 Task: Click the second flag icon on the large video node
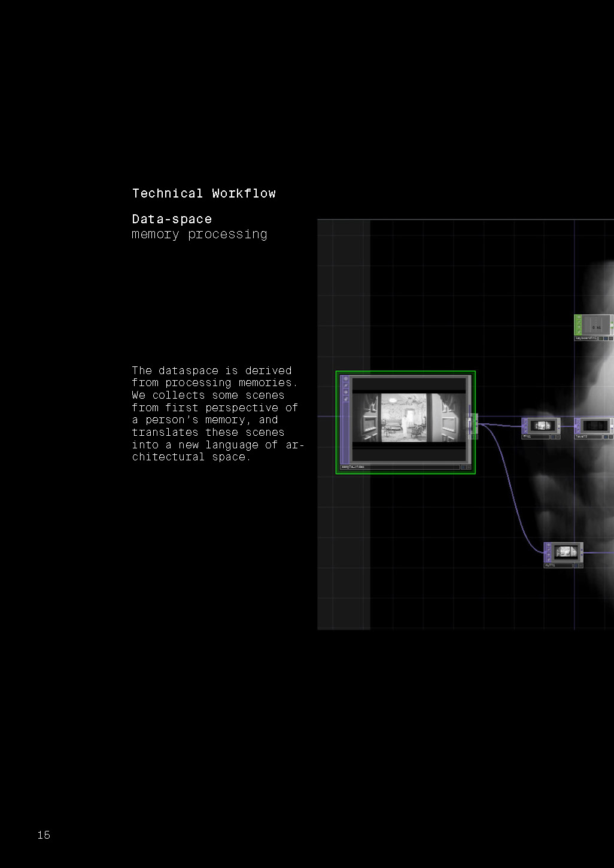coord(345,386)
